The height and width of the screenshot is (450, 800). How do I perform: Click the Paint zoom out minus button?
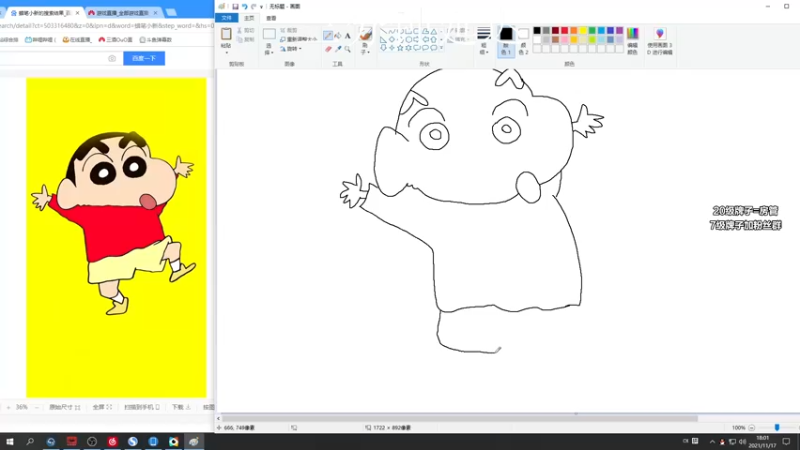point(752,428)
